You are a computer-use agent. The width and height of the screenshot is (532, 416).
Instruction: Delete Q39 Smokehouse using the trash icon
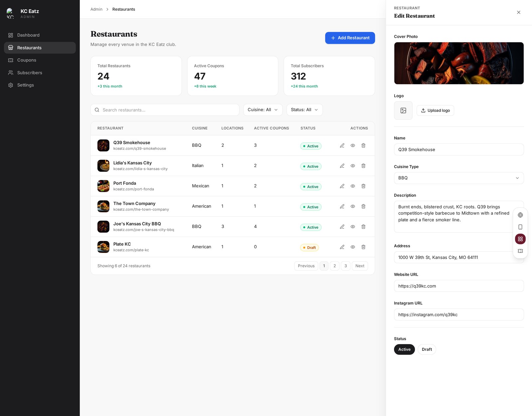tap(363, 145)
